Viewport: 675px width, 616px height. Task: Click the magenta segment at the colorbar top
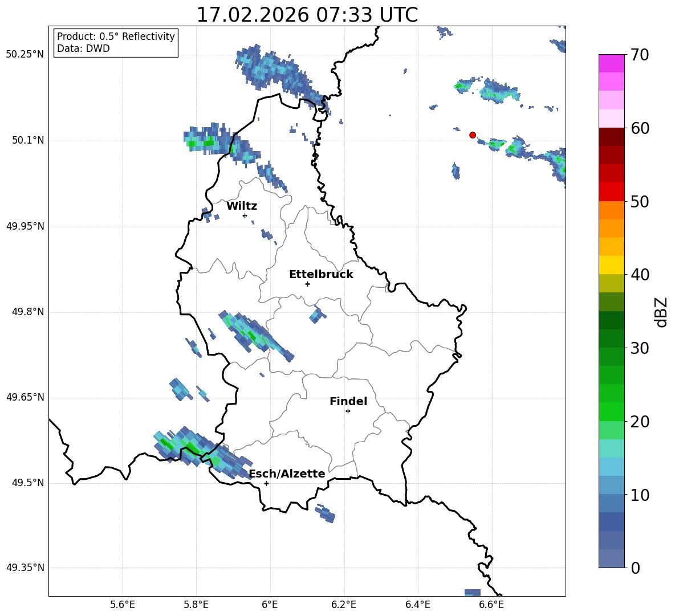pos(611,63)
